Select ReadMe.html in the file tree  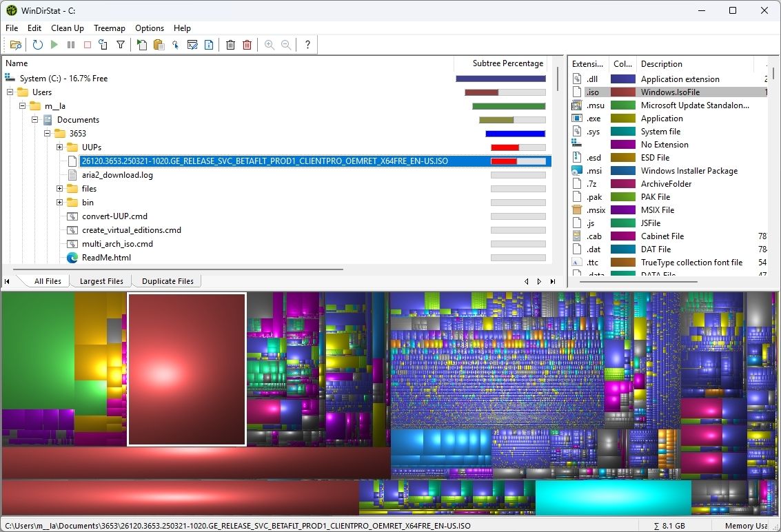pyautogui.click(x=106, y=258)
